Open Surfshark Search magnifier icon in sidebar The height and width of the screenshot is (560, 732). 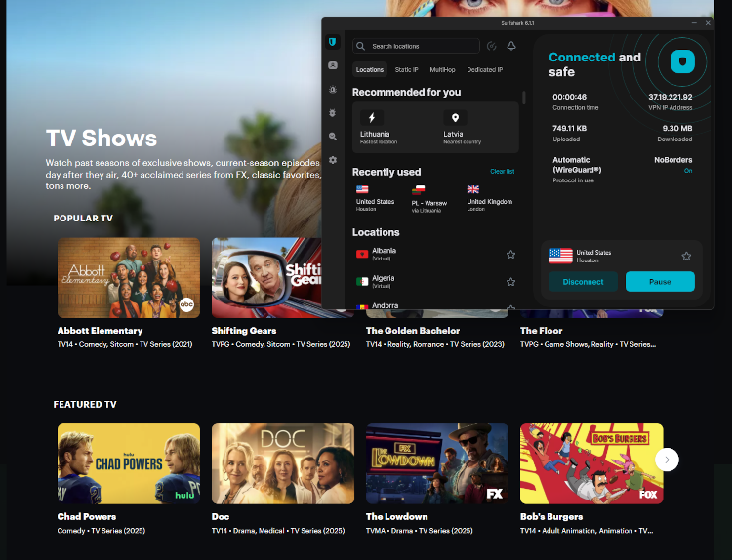coord(333,137)
